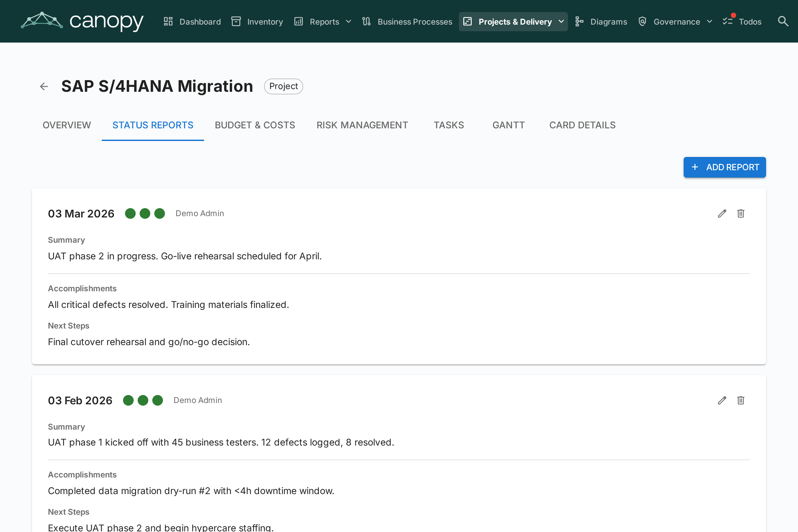Open the Budget & Costs tab

pos(255,125)
